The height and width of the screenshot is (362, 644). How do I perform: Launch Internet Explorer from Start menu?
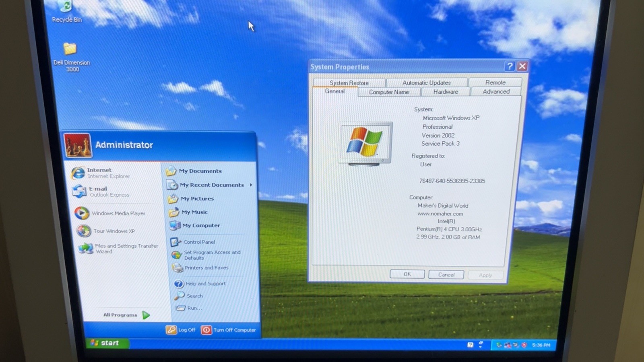click(101, 173)
